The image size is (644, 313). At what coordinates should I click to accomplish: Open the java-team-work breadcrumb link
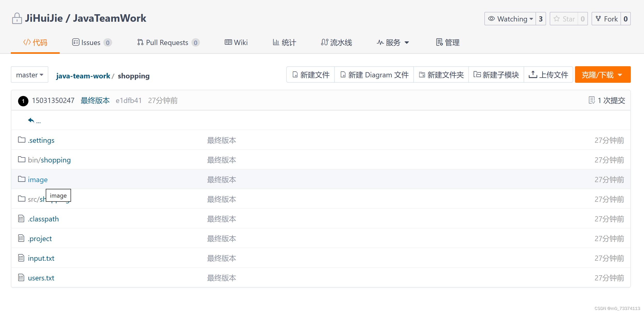[x=83, y=76]
